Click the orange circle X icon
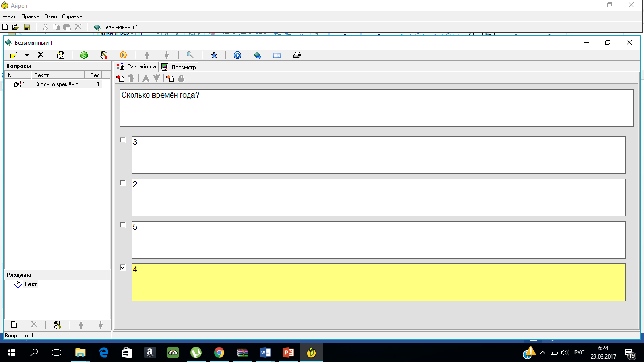This screenshot has width=644, height=362. (x=124, y=55)
